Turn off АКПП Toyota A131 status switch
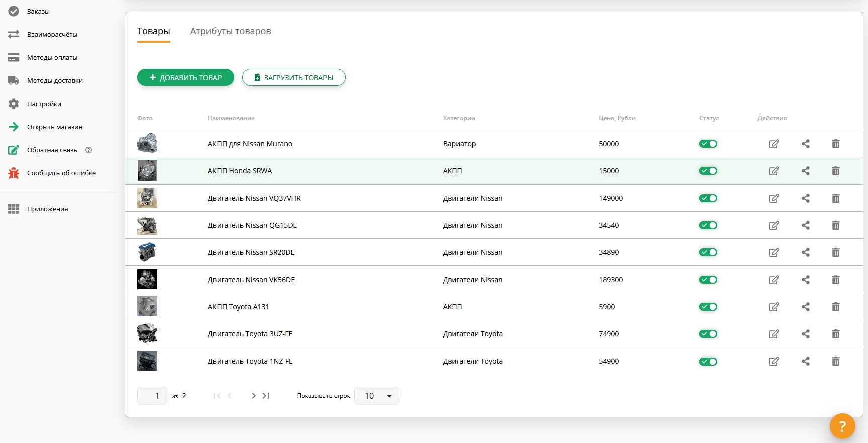The height and width of the screenshot is (443, 868). point(708,307)
